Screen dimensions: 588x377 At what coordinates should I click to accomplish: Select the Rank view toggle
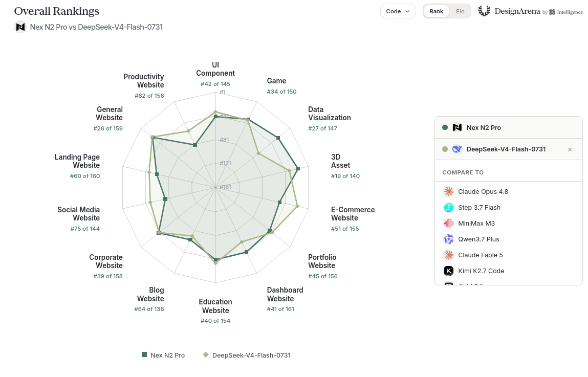point(436,11)
